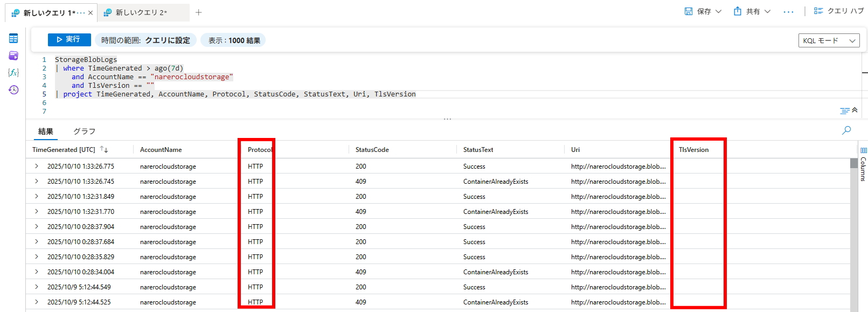This screenshot has height=312, width=868.
Task: Switch to the 新しいクエリ 2 tab
Action: 143,12
